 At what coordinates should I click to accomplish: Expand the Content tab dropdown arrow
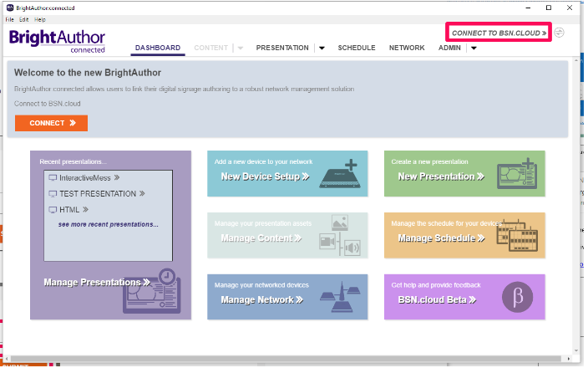point(241,48)
